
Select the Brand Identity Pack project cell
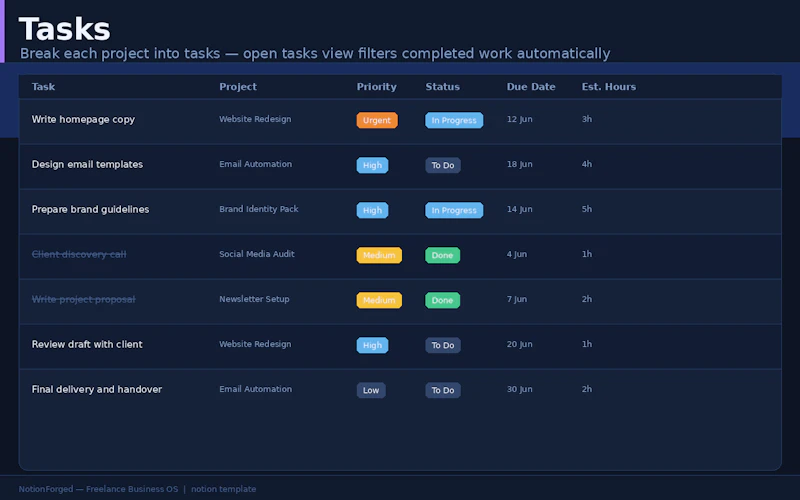coord(259,209)
